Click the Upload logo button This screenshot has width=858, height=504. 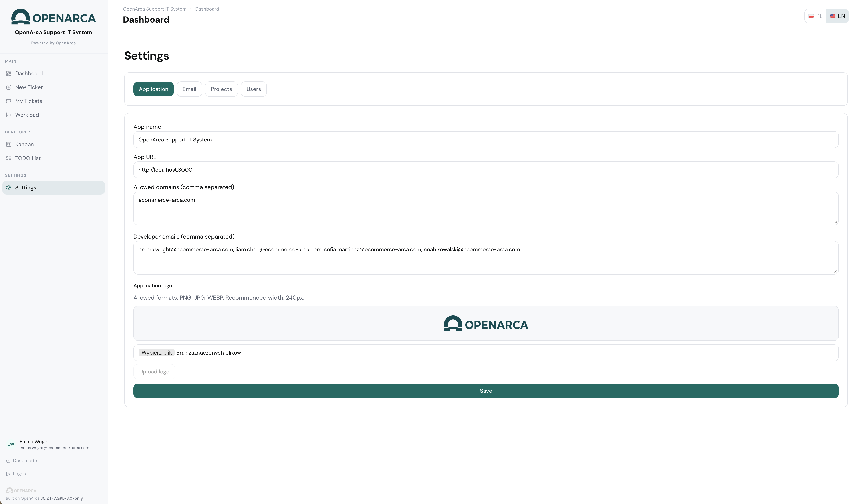tap(154, 371)
